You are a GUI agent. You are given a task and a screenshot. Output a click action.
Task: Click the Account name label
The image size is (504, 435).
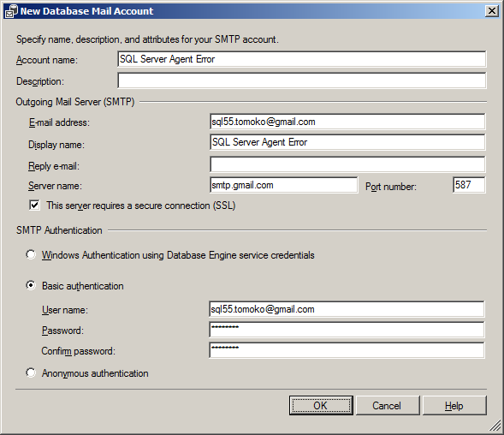tap(47, 60)
